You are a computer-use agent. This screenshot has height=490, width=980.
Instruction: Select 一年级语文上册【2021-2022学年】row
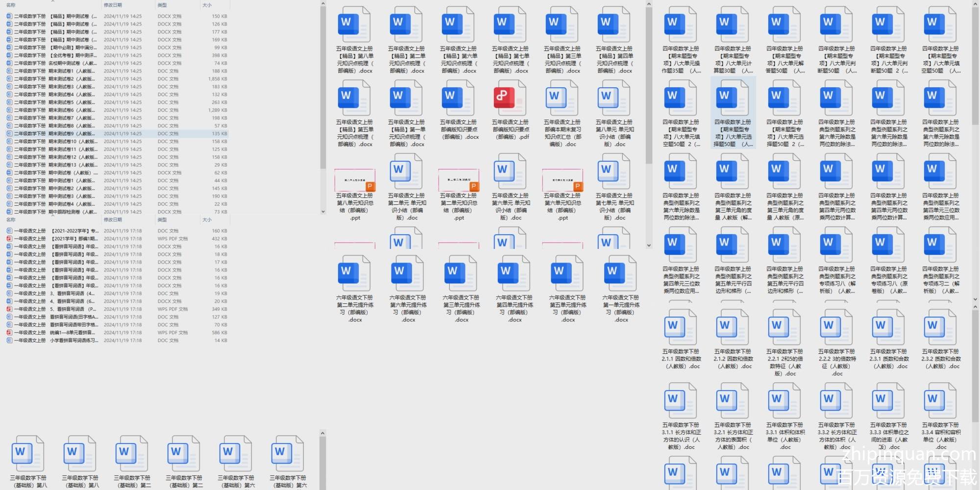click(117, 231)
